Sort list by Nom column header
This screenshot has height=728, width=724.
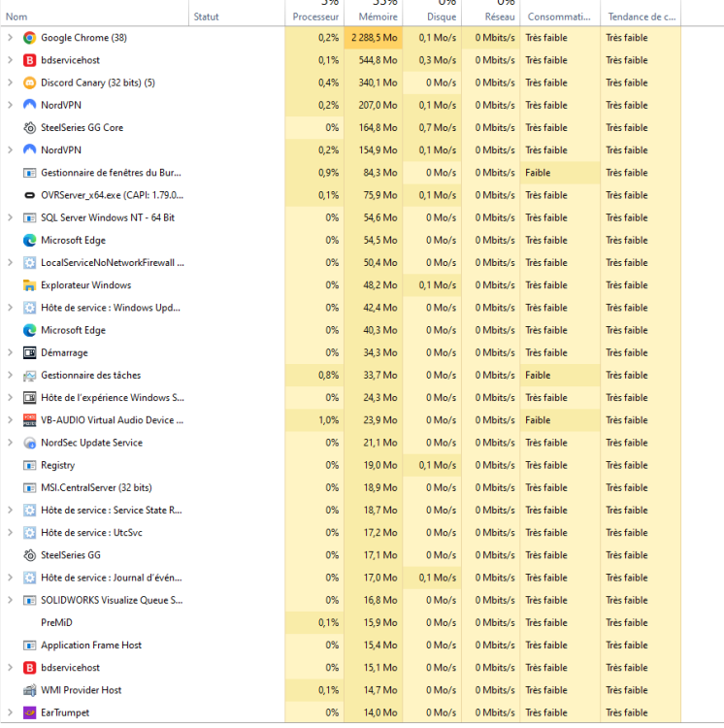(x=16, y=17)
